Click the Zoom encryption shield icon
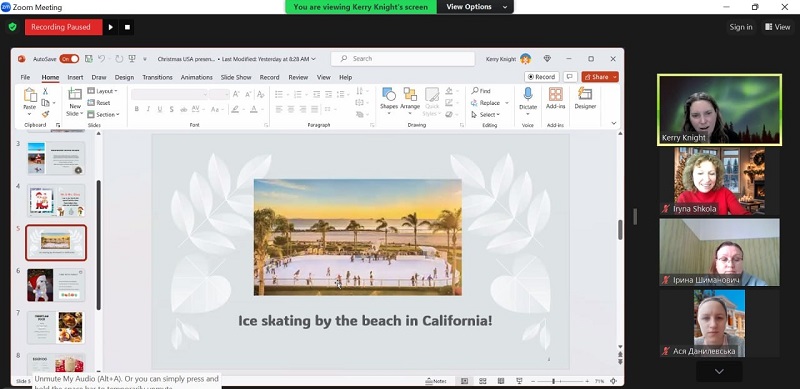Image resolution: width=800 pixels, height=389 pixels. (13, 27)
